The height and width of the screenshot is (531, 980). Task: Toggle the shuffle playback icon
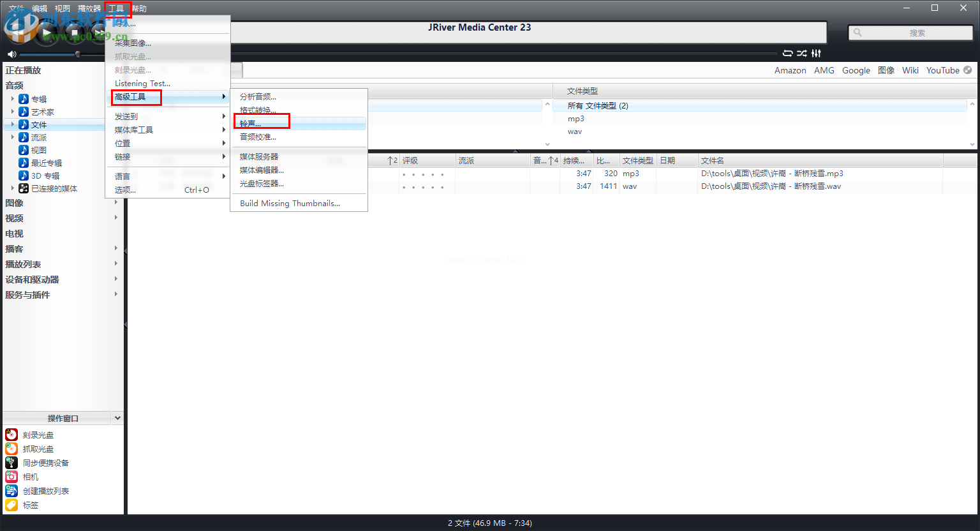point(802,53)
